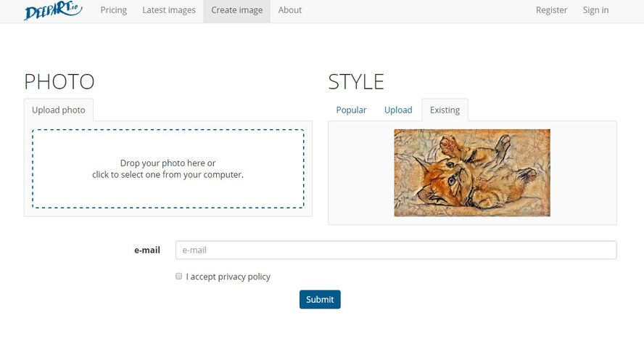Switch to the Upload style tab
This screenshot has width=644, height=363.
(398, 110)
